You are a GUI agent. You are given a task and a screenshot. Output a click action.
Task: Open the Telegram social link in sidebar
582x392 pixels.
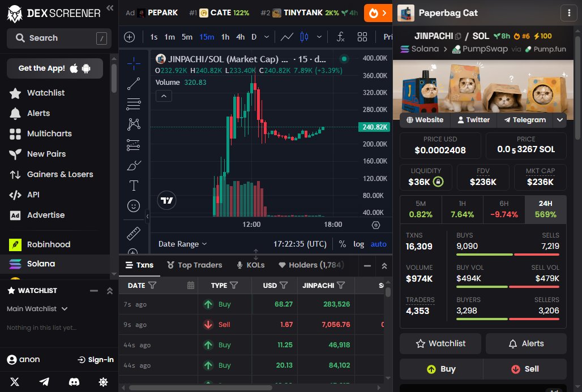[44, 382]
